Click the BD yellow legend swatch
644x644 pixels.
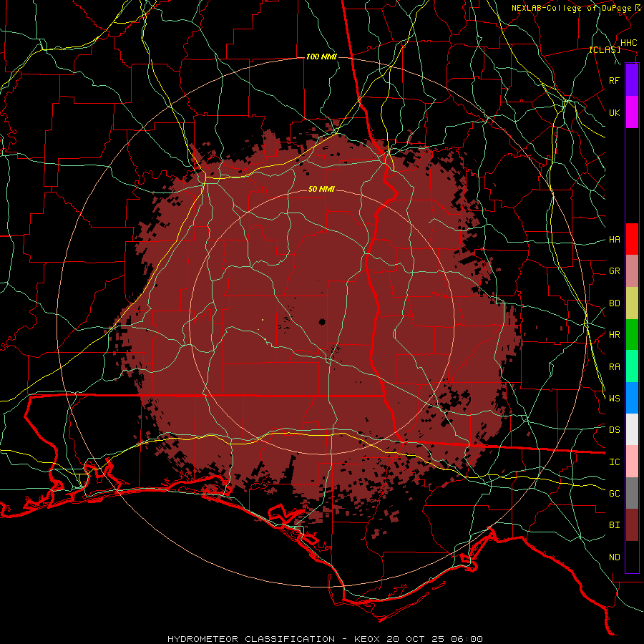(x=632, y=303)
